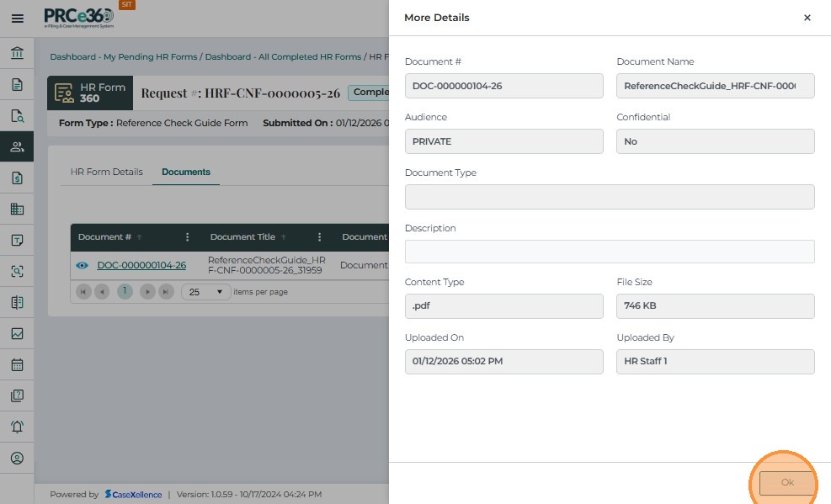Open the document search sidebar icon
Screen dimensions: 831x504
[x=17, y=115]
